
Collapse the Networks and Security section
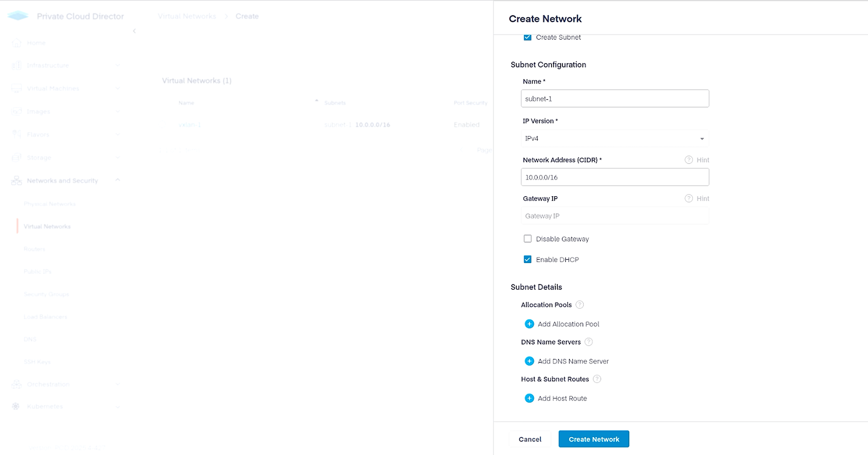click(117, 180)
